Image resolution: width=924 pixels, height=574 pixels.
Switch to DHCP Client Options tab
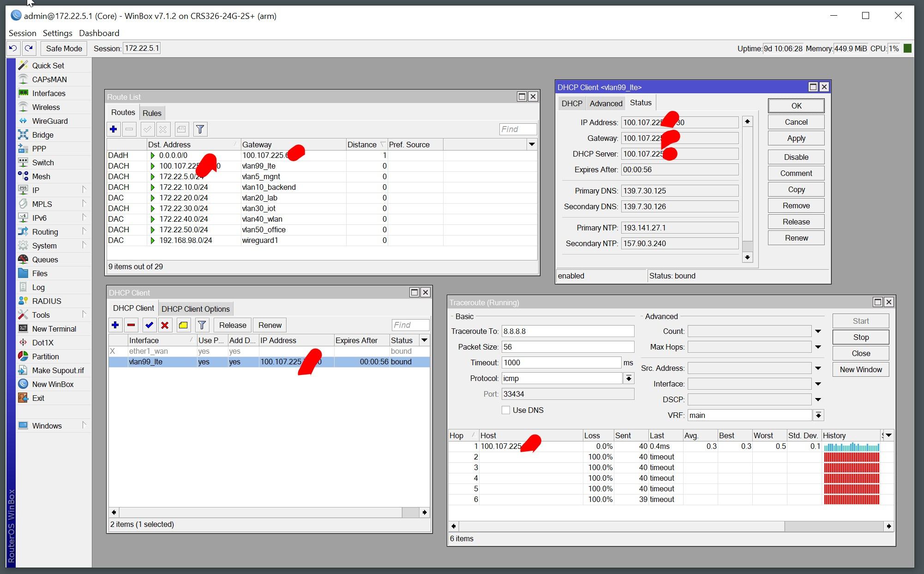pyautogui.click(x=196, y=309)
